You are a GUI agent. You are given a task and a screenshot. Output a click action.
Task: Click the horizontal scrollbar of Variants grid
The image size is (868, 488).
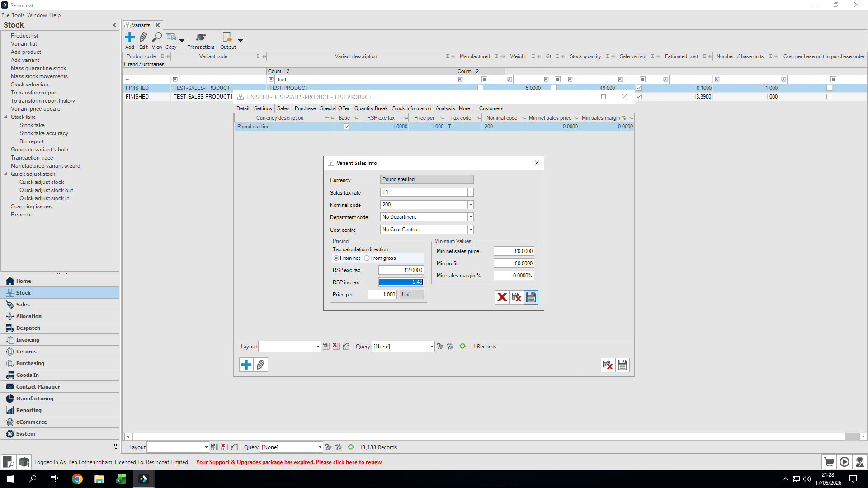(488, 437)
